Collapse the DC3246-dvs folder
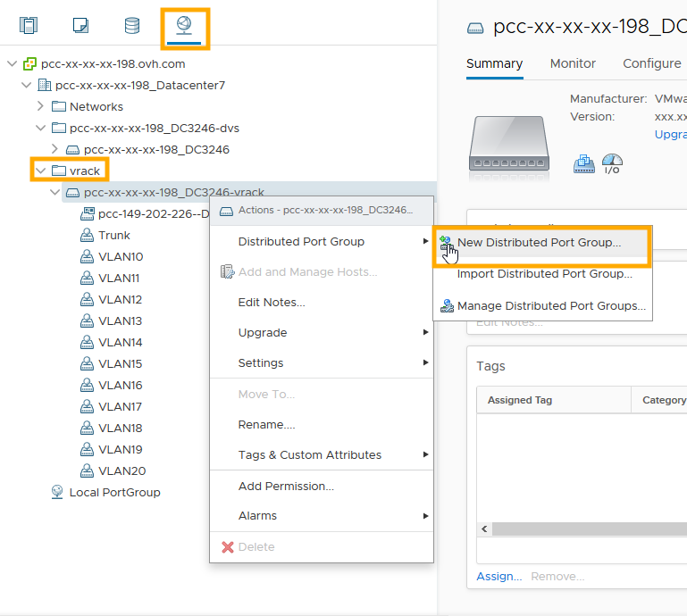This screenshot has width=687, height=616. click(41, 128)
